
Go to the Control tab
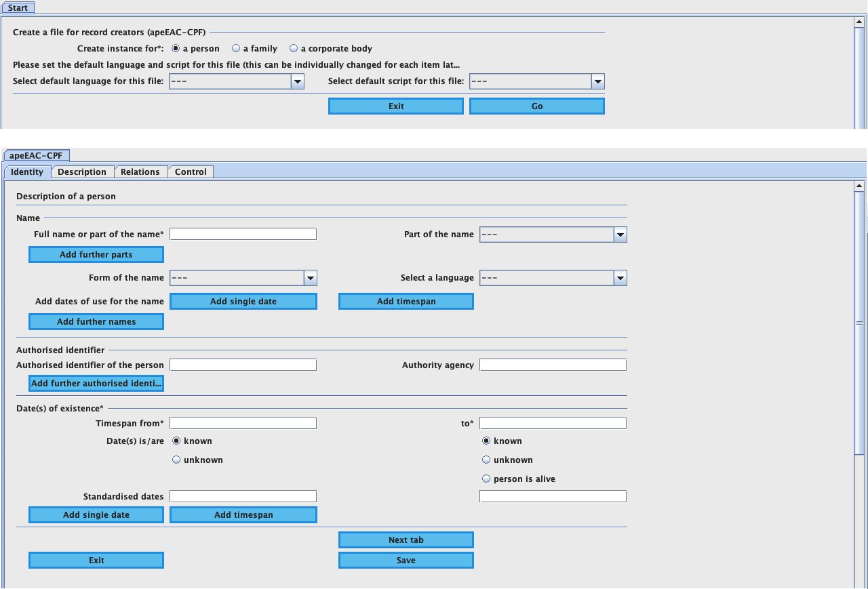click(x=191, y=172)
